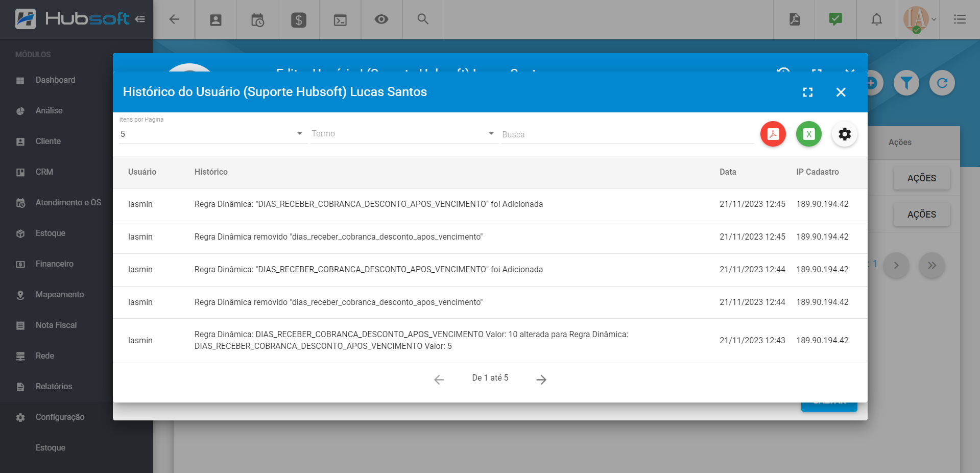Click background next page chevron

896,266
